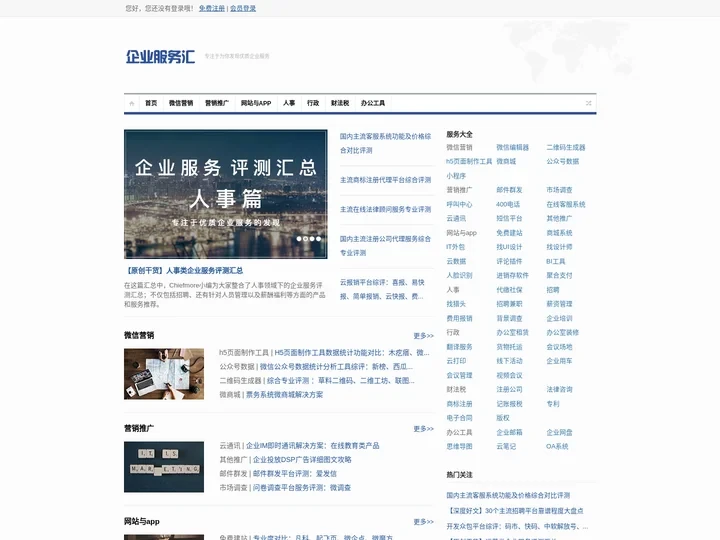The image size is (720, 540).
Task: Click 思维导图 in 服务大全
Action: tap(459, 446)
